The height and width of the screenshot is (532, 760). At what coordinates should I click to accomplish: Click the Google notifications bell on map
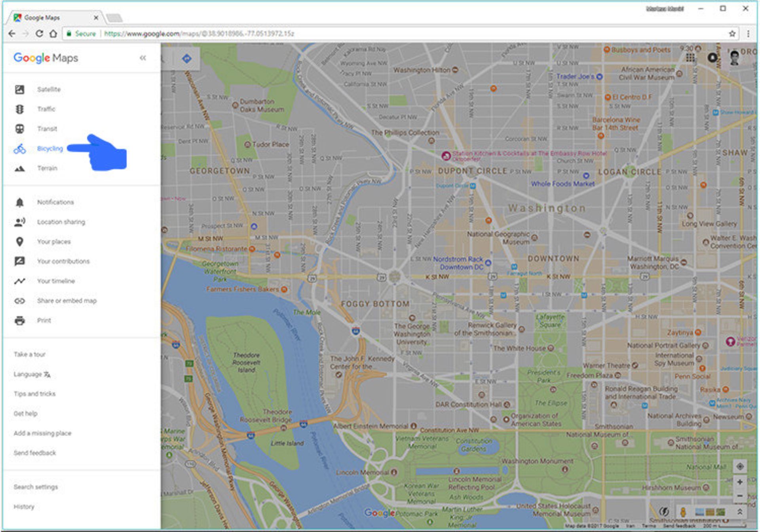712,58
